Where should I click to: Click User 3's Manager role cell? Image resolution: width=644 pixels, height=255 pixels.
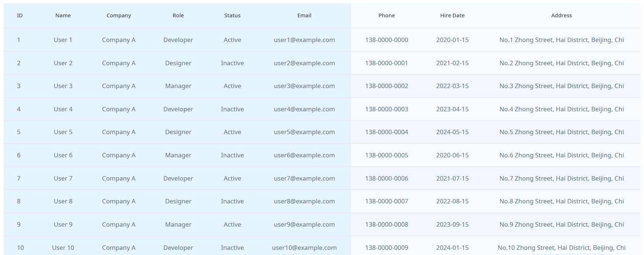coord(178,86)
